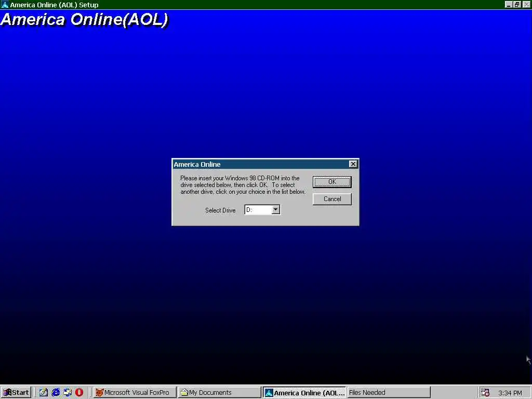
Task: Cancel the America Online CD-ROM prompt
Action: pyautogui.click(x=332, y=199)
